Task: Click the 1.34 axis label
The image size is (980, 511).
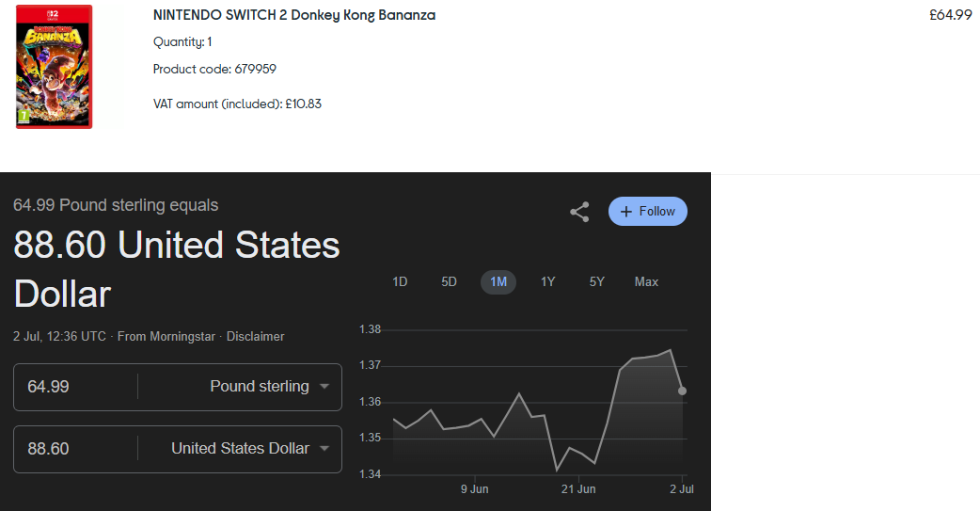Action: (370, 474)
